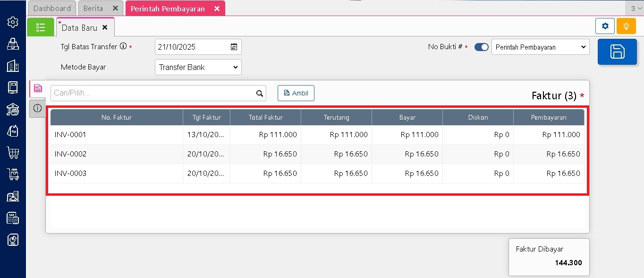Click the gear settings button at top right
644x278 pixels.
tap(605, 26)
